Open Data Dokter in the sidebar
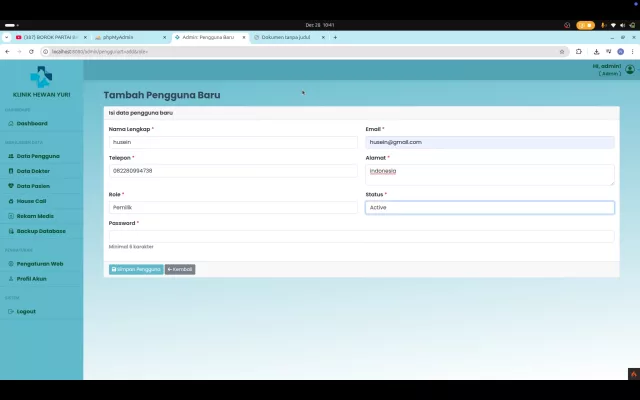The height and width of the screenshot is (400, 640). tap(33, 171)
